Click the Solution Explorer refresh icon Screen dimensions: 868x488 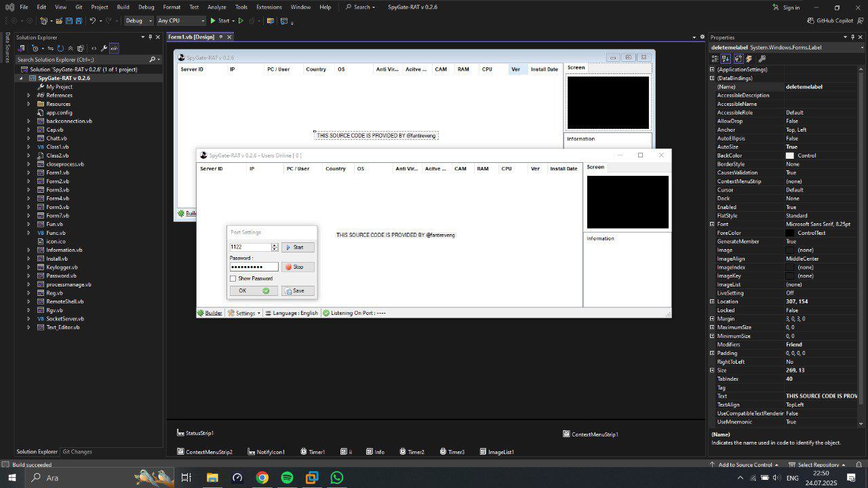click(61, 48)
